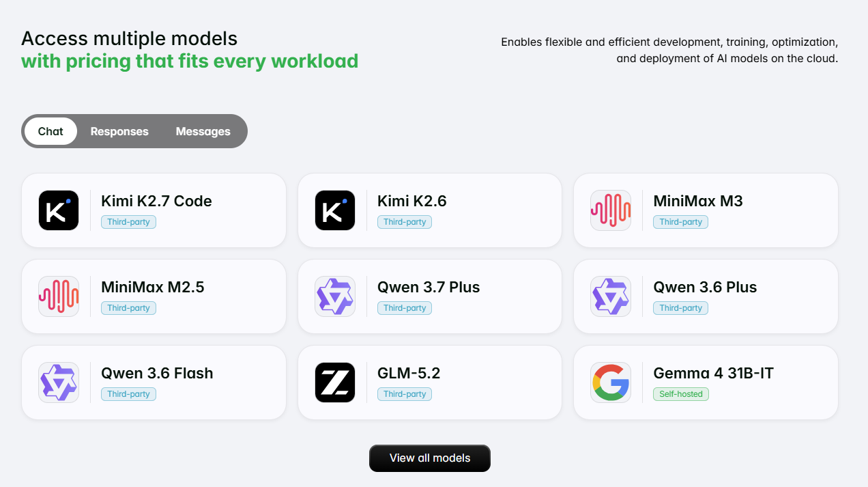Click the Kimi K2.6 logo icon
The height and width of the screenshot is (487, 868).
click(x=335, y=210)
